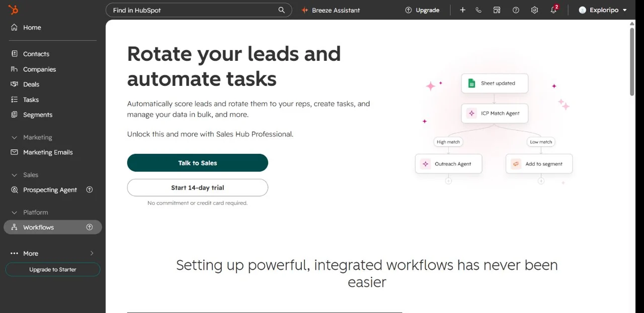Click the Workflows sidebar icon

pos(14,227)
